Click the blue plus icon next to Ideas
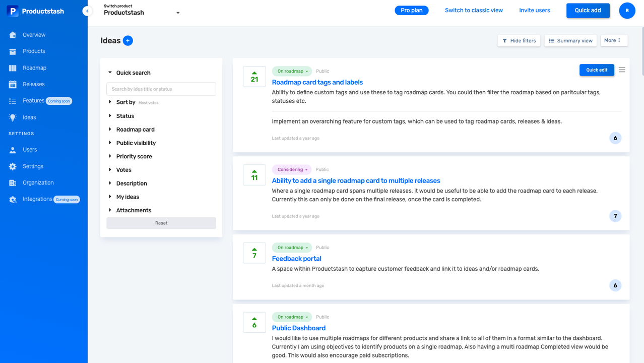 [128, 41]
